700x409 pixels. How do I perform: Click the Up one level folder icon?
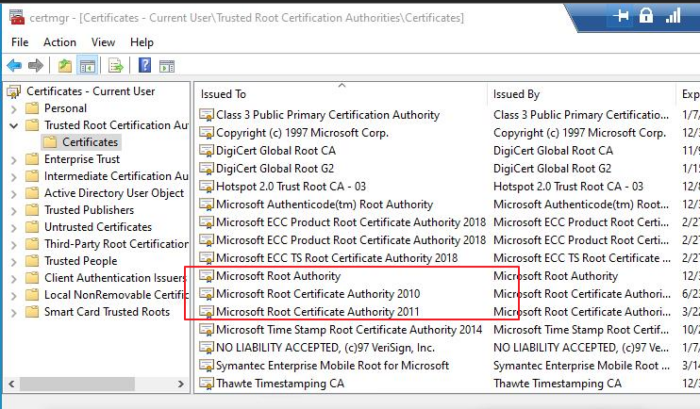(65, 66)
